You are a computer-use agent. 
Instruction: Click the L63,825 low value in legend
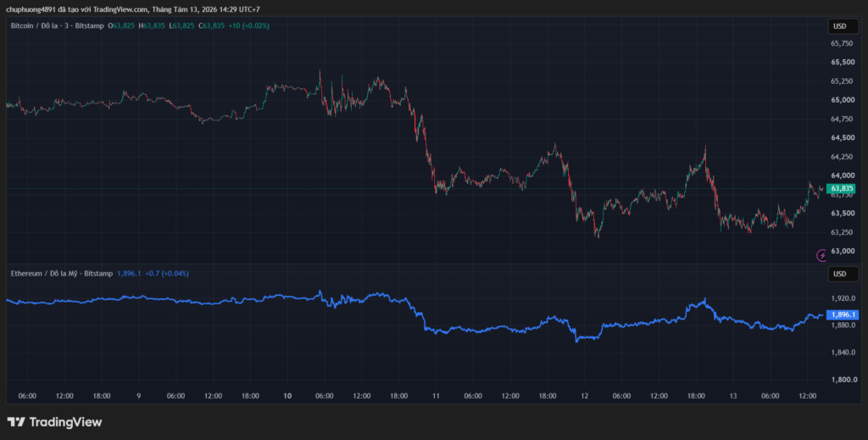tap(181, 25)
